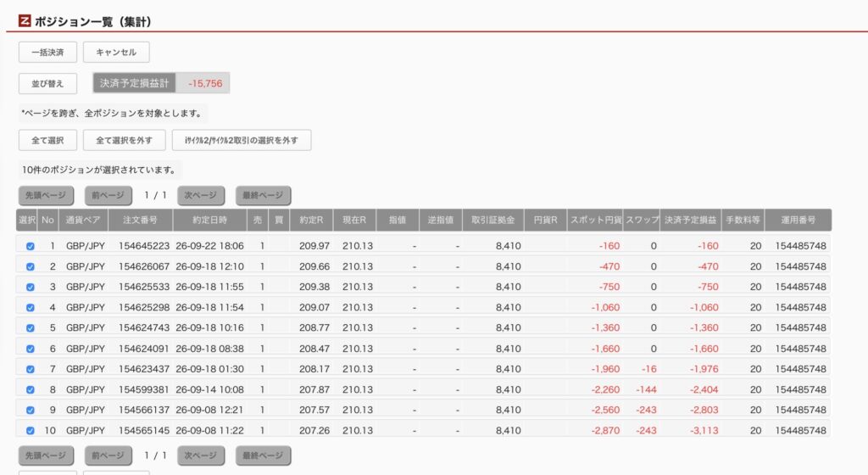Click the iサイクル2/サイクル2取引の選択を外す button
The height and width of the screenshot is (475, 868).
(x=242, y=140)
